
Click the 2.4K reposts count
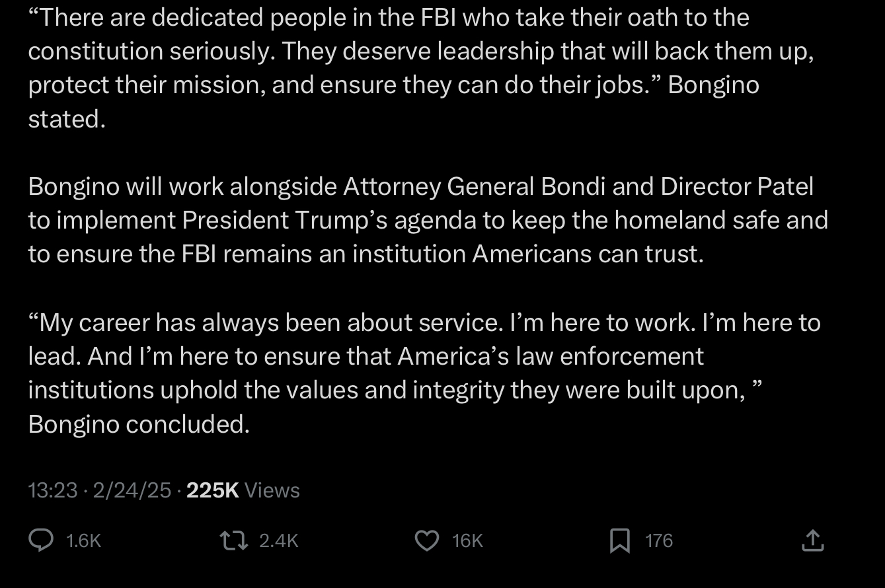(x=279, y=541)
